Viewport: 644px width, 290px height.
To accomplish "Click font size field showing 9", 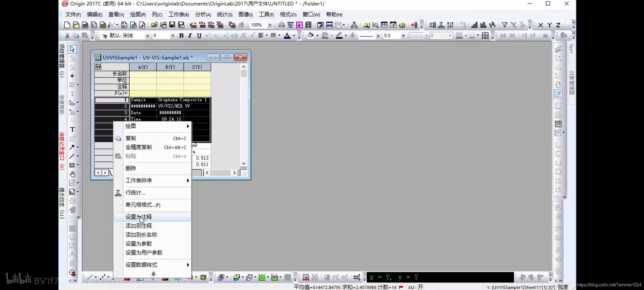I will coord(161,36).
